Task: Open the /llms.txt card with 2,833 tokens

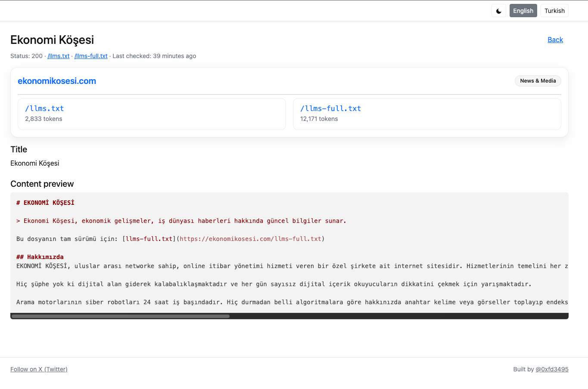Action: 152,114
